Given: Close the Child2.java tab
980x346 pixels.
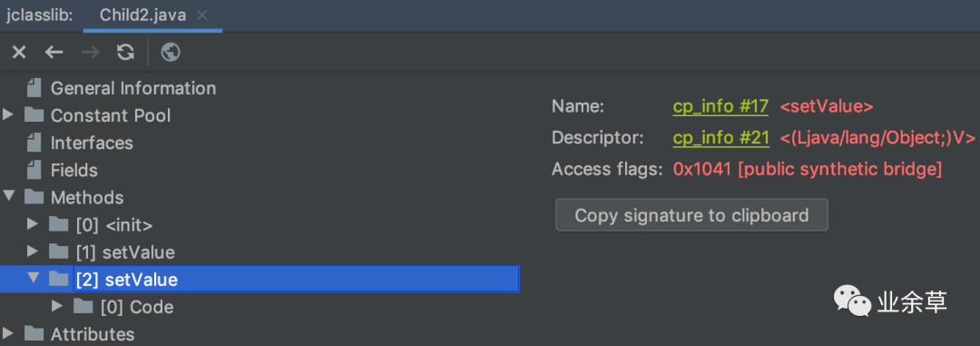Looking at the screenshot, I should pos(201,15).
